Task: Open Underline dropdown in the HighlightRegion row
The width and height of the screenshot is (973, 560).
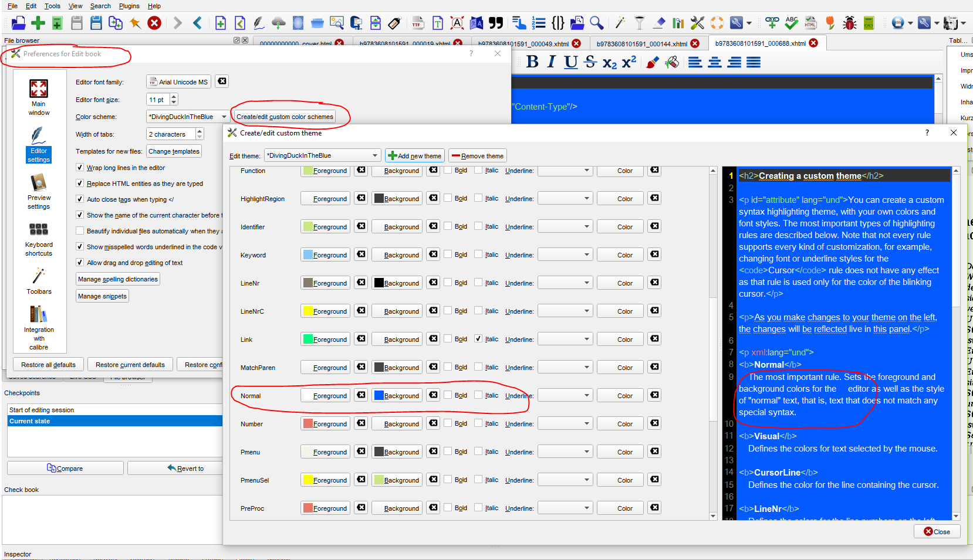Action: point(565,199)
